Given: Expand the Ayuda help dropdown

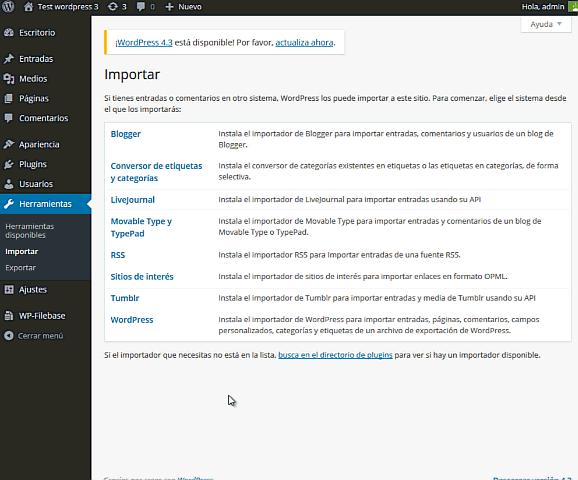Looking at the screenshot, I should (546, 24).
